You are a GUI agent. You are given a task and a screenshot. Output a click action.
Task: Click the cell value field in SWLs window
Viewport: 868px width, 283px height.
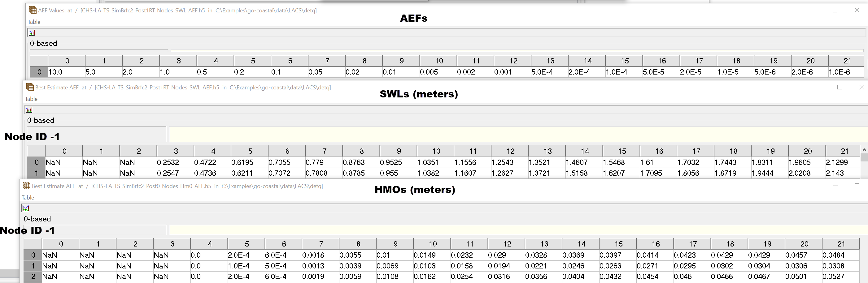coord(518,134)
